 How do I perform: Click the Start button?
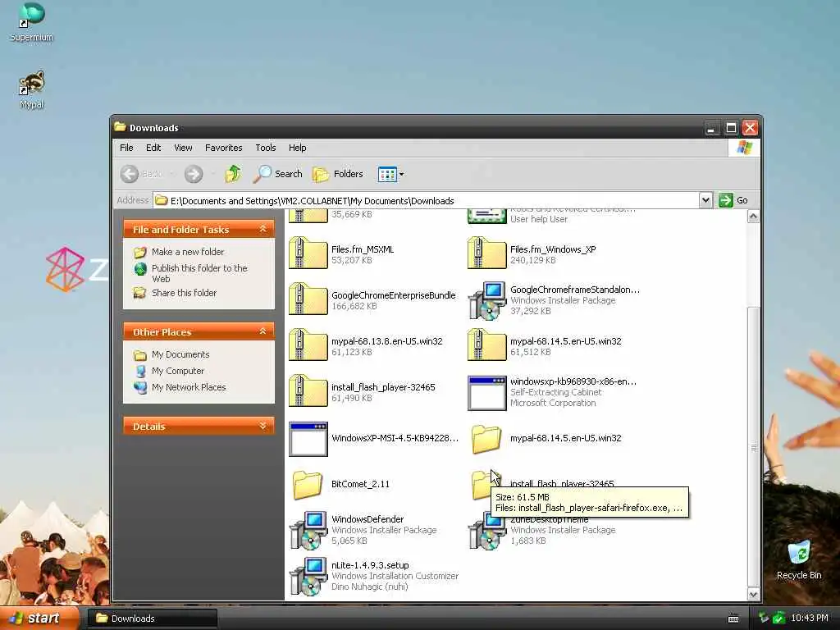39,619
